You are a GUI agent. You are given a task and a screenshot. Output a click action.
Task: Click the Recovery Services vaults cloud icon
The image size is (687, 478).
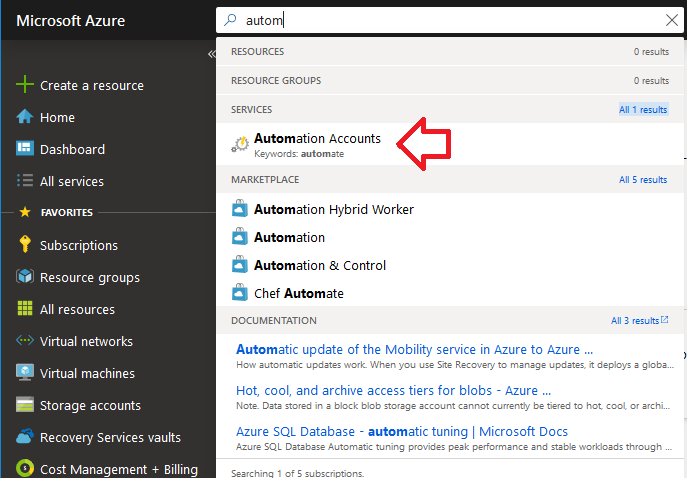[x=25, y=436]
